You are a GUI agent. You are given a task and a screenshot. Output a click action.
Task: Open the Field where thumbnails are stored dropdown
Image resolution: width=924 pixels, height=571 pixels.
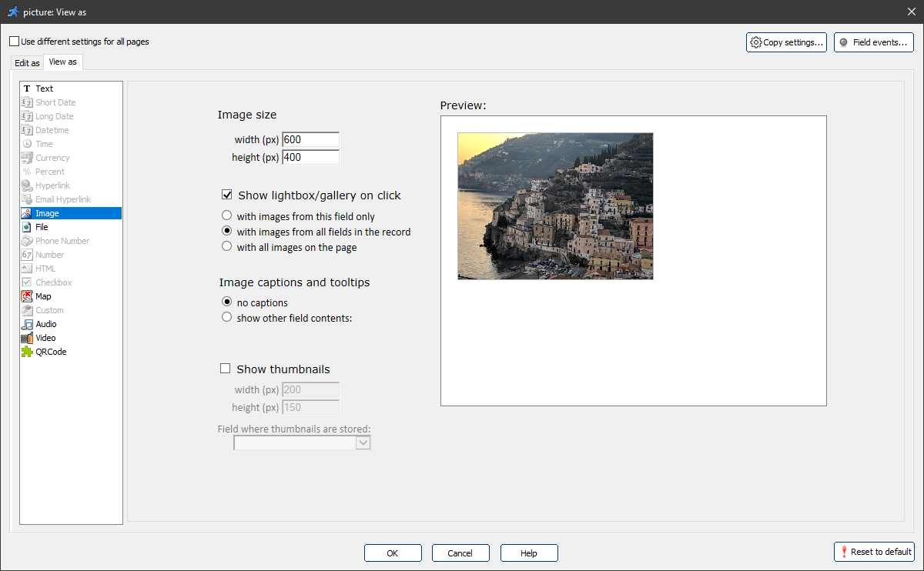click(363, 442)
